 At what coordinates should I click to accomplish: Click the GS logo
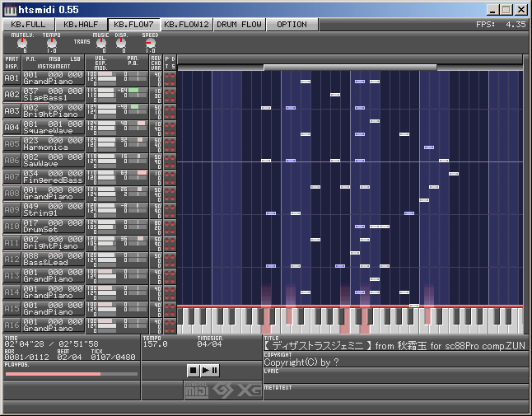click(x=223, y=390)
